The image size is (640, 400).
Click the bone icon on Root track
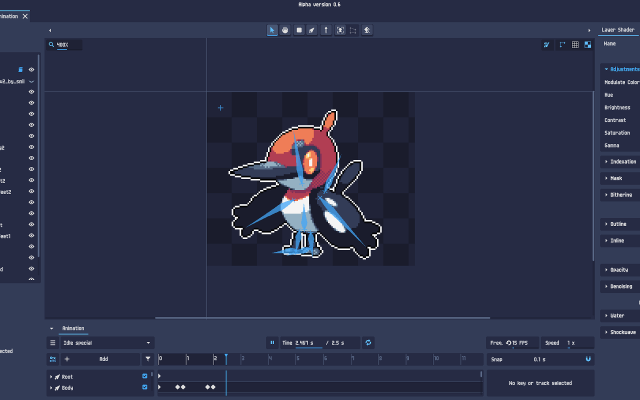coord(58,377)
